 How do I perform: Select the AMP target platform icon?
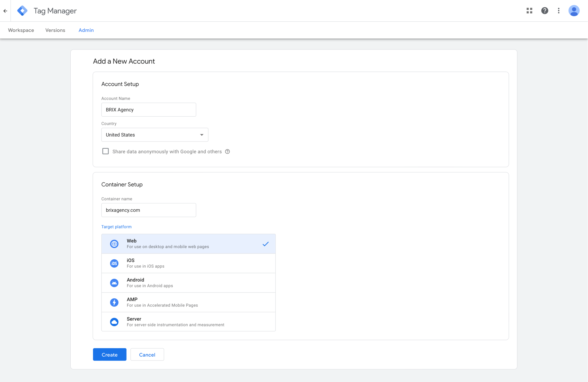[x=114, y=302]
